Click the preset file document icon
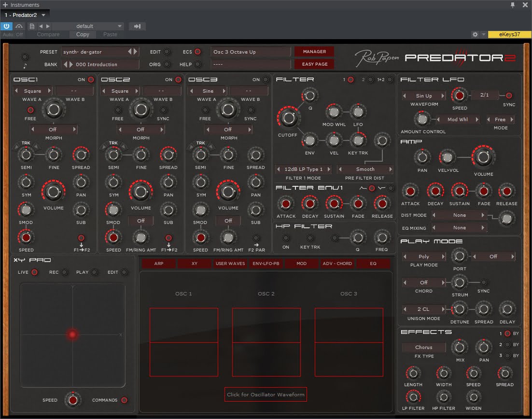The image size is (532, 419). coord(32,26)
